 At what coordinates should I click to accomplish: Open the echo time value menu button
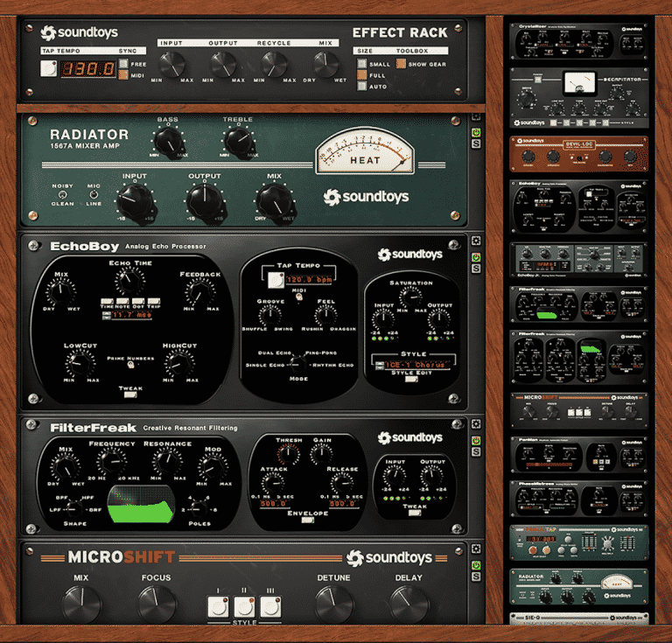click(x=106, y=315)
